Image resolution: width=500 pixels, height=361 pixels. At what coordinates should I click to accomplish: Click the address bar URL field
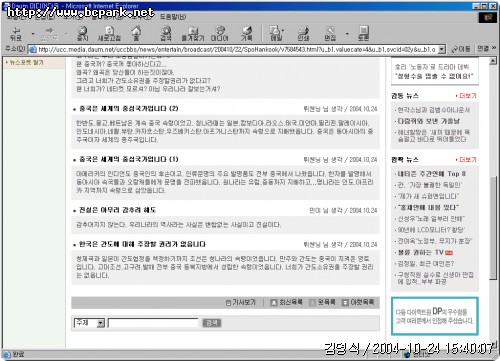tap(237, 50)
